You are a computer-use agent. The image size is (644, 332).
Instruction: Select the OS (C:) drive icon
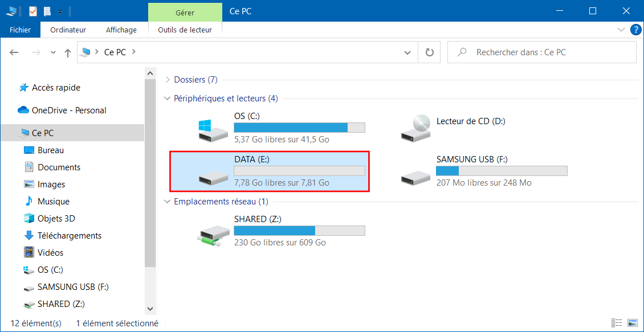click(x=213, y=131)
